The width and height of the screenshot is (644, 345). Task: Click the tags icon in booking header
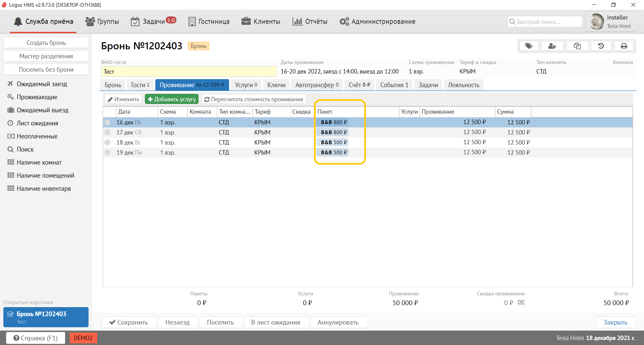point(529,46)
